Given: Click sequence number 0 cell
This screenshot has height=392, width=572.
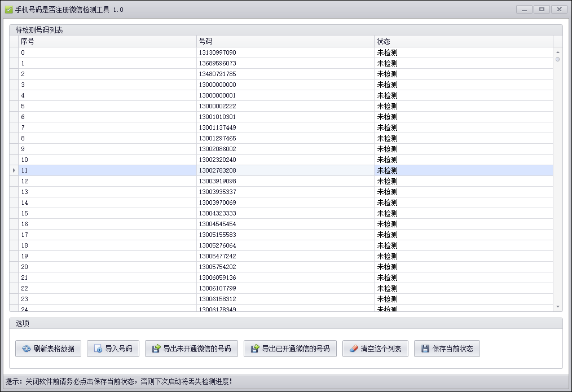Looking at the screenshot, I should 107,52.
